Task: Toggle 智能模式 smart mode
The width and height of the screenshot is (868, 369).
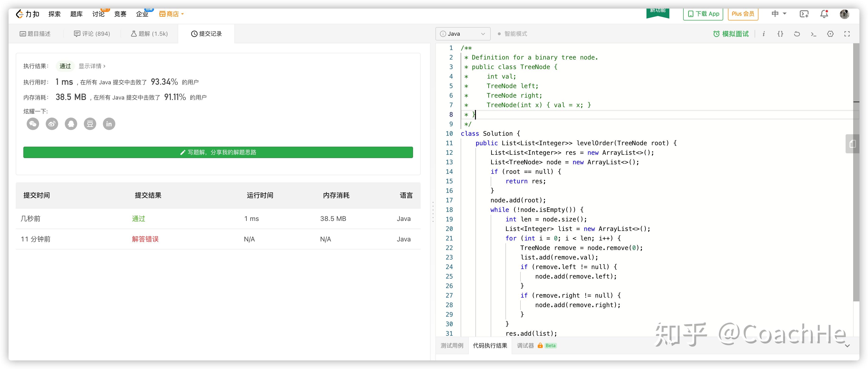Action: tap(512, 34)
